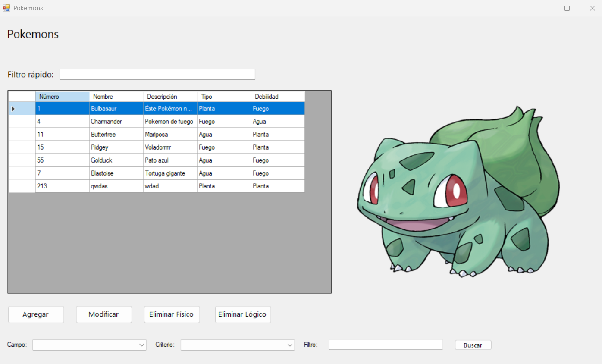Image resolution: width=602 pixels, height=364 pixels.
Task: Click the Eliminar Físico button
Action: tap(172, 314)
